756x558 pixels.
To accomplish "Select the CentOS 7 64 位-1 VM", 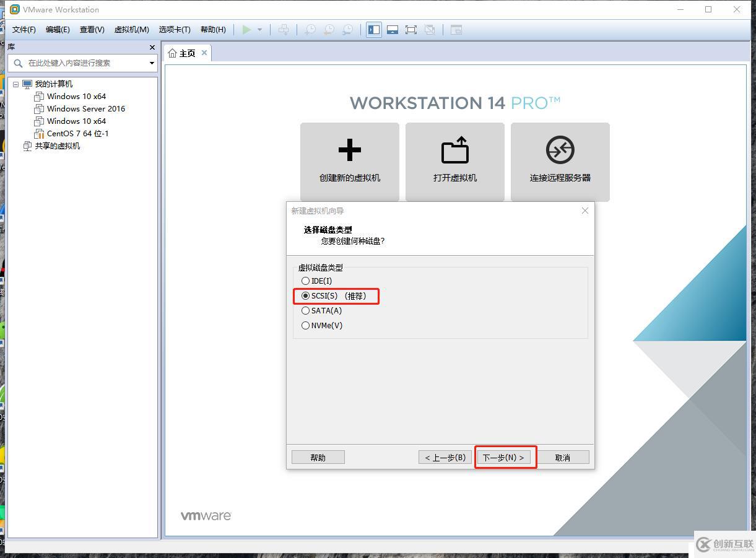I will pyautogui.click(x=78, y=134).
